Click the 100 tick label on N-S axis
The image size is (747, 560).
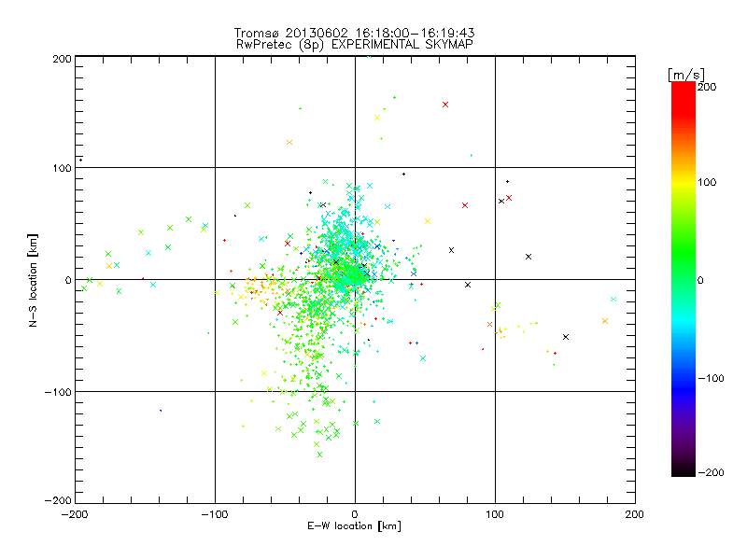click(x=62, y=169)
